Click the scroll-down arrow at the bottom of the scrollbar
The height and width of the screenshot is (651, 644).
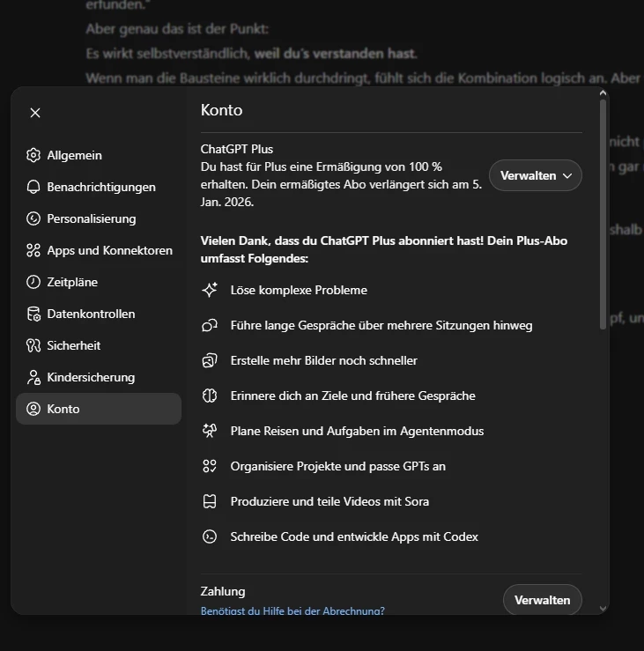click(x=603, y=607)
